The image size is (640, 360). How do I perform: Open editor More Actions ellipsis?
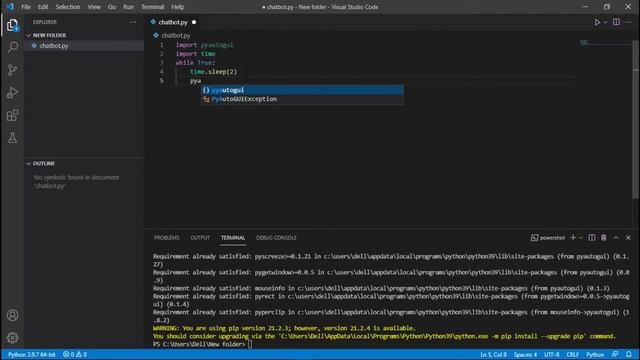628,22
